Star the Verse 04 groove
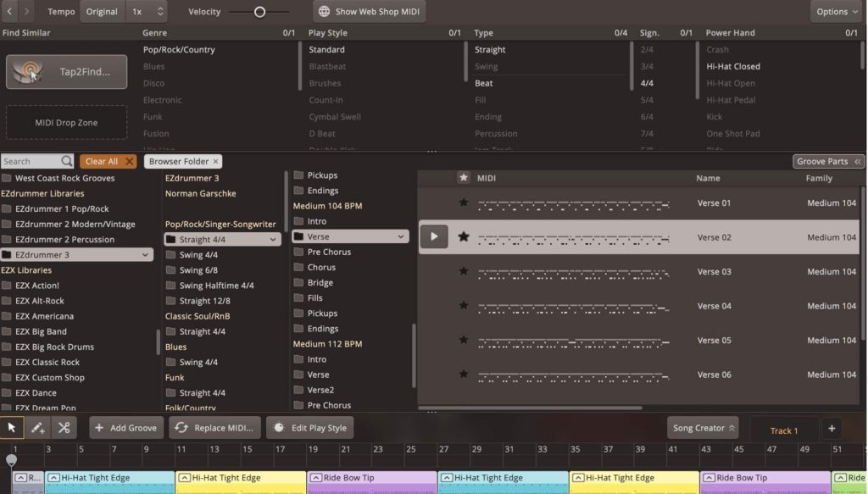 click(x=464, y=305)
